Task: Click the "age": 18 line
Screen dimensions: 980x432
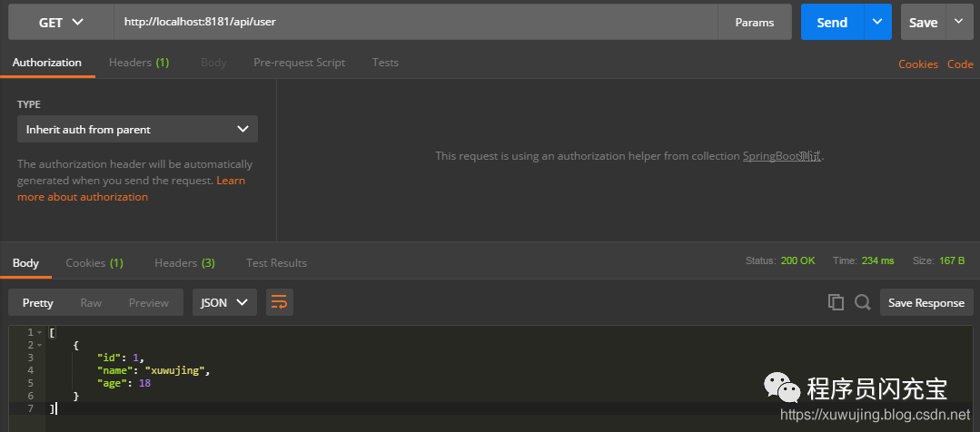Action: pyautogui.click(x=124, y=383)
